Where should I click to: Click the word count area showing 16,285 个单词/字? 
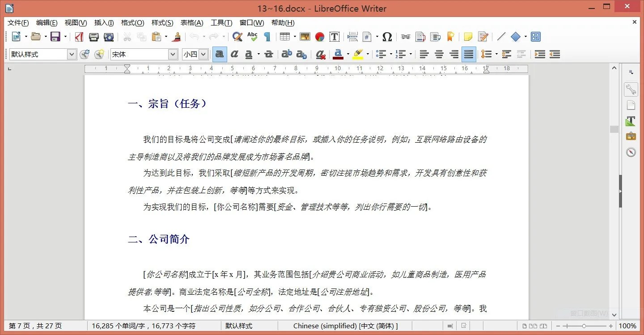tap(128, 326)
